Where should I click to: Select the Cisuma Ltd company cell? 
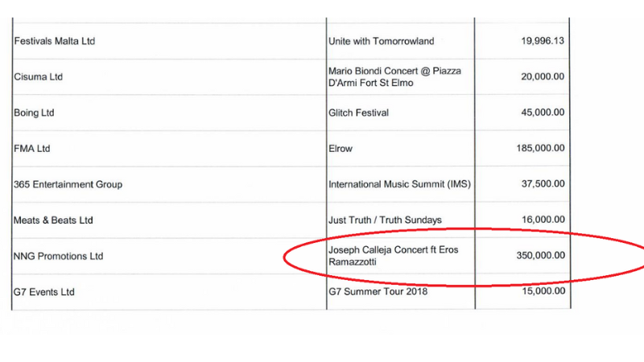click(38, 77)
